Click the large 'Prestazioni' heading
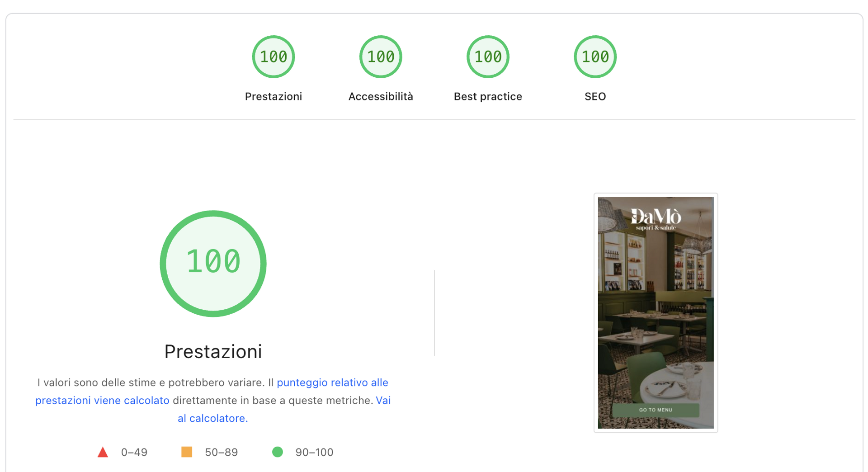868x472 pixels. (213, 352)
